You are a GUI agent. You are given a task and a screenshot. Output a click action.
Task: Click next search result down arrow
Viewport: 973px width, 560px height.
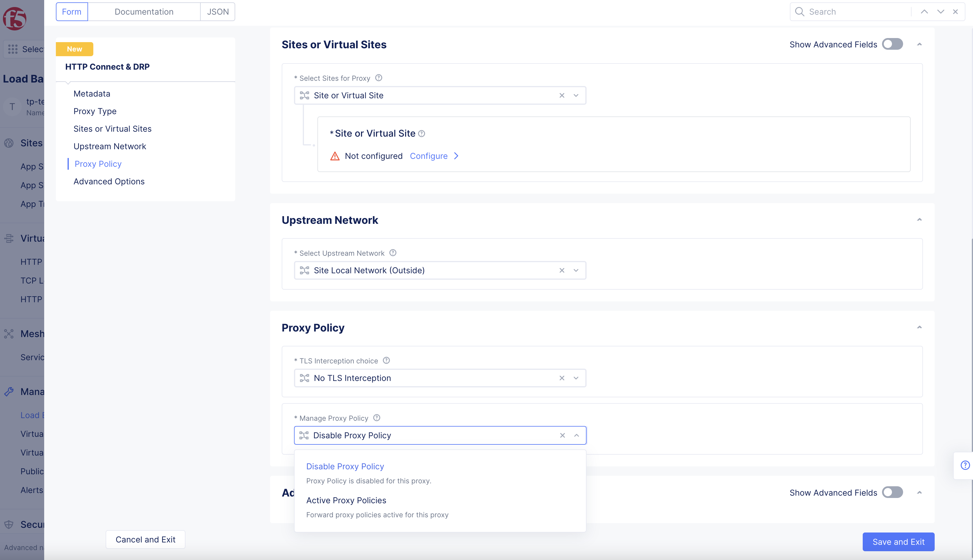(940, 11)
